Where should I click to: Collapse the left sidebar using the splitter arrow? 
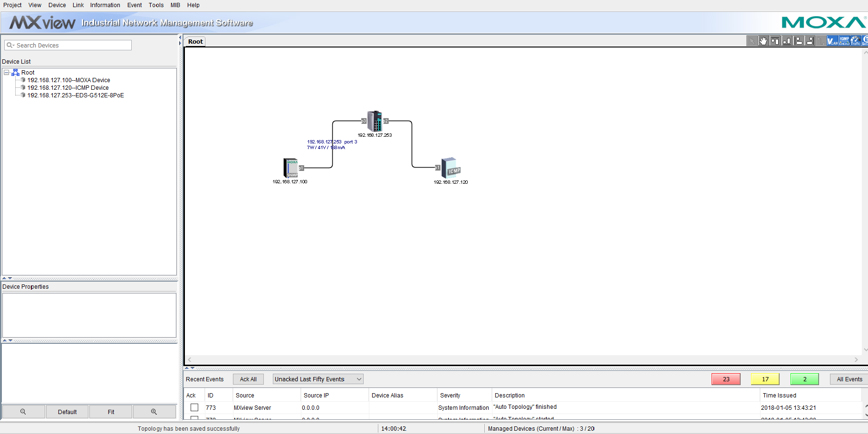(x=180, y=37)
